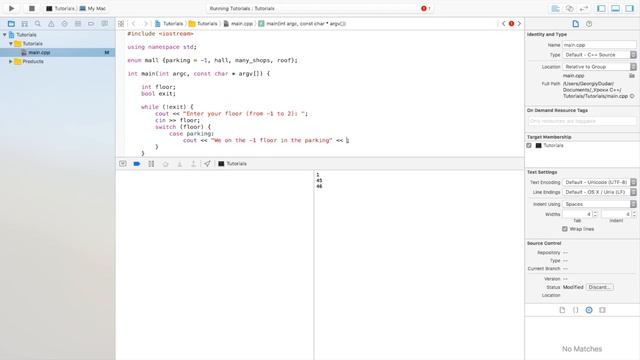Hide the debug area from the debug bar
This screenshot has height=360, width=640.
pyautogui.click(x=122, y=164)
